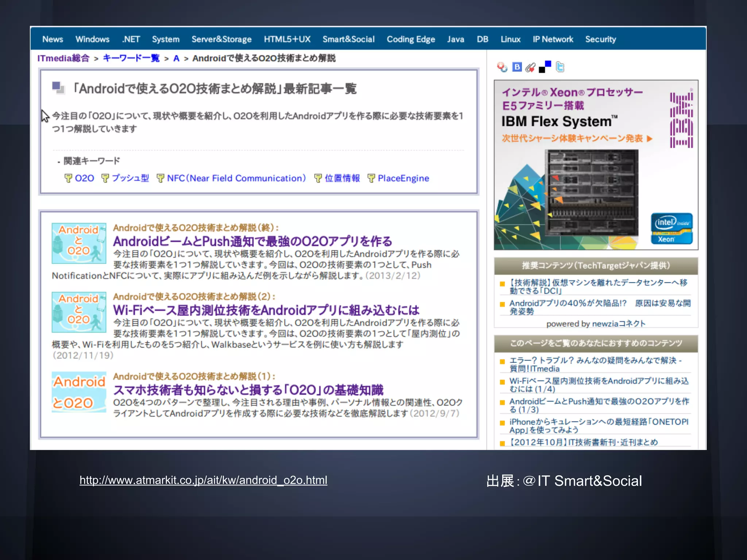This screenshot has height=560, width=747.
Task: Click series label Androidで使えるO2O技術まとめ解説(1)
Action: tap(194, 376)
